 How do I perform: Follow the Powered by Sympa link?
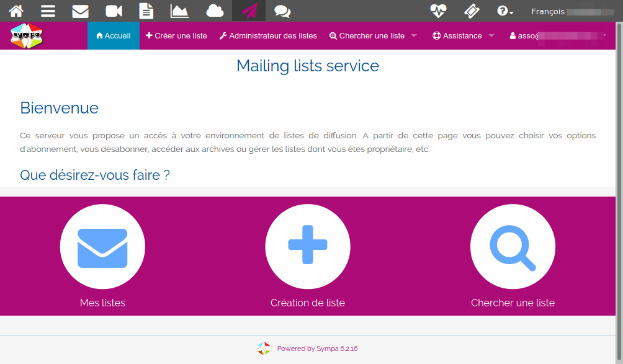click(317, 348)
